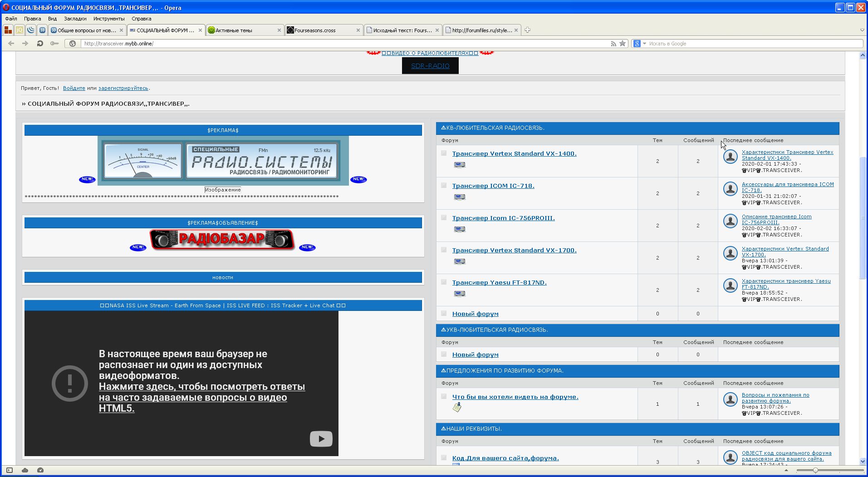Click status marker for Трансивер Vertex Standard VX-1400

point(444,153)
